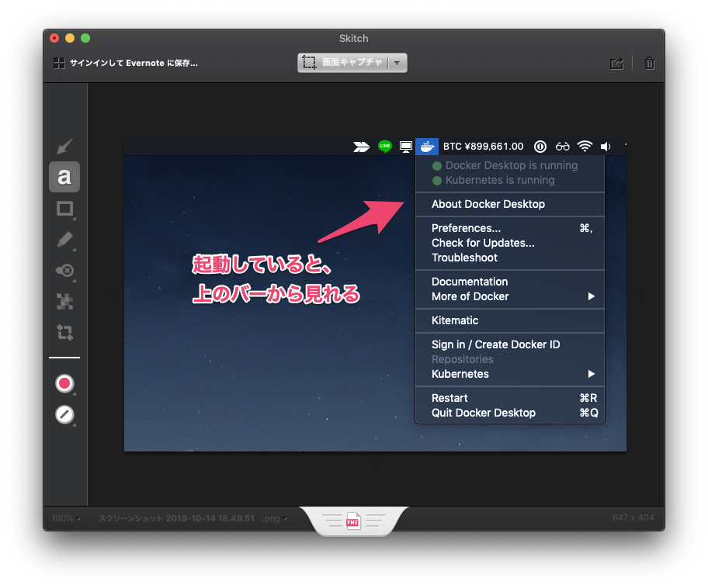Image resolution: width=708 pixels, height=588 pixels.
Task: Open the 100% zoom dropdown
Action: coord(66,518)
